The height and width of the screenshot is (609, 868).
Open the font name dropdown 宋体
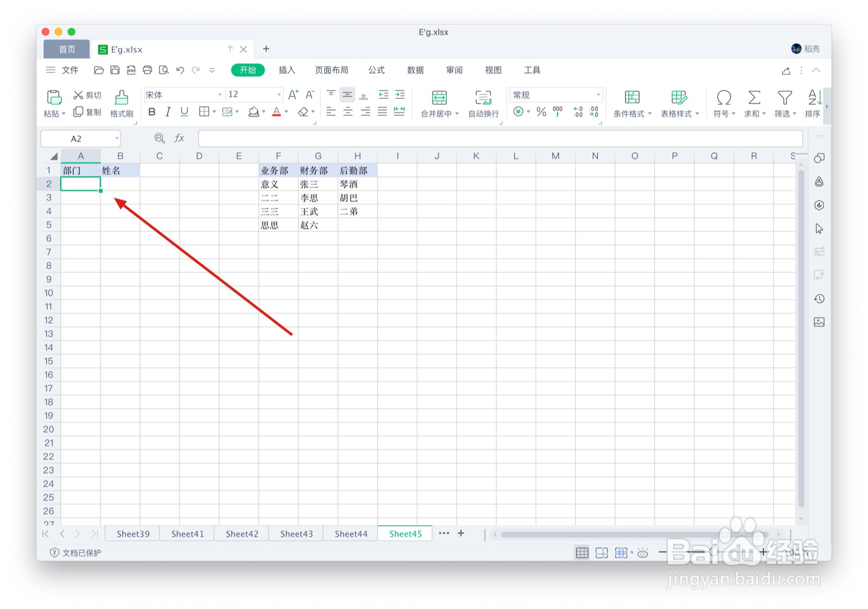(220, 95)
